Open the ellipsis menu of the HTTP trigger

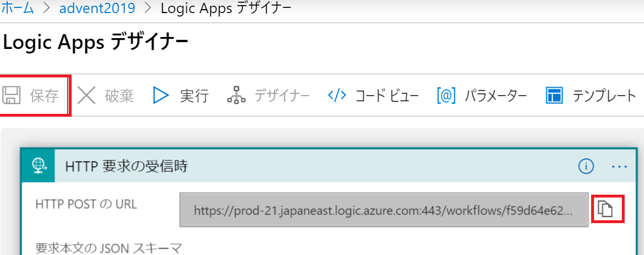coord(620,166)
